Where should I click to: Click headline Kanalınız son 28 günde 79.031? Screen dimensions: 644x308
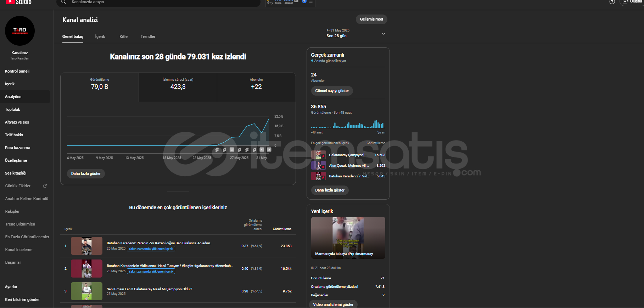178,57
